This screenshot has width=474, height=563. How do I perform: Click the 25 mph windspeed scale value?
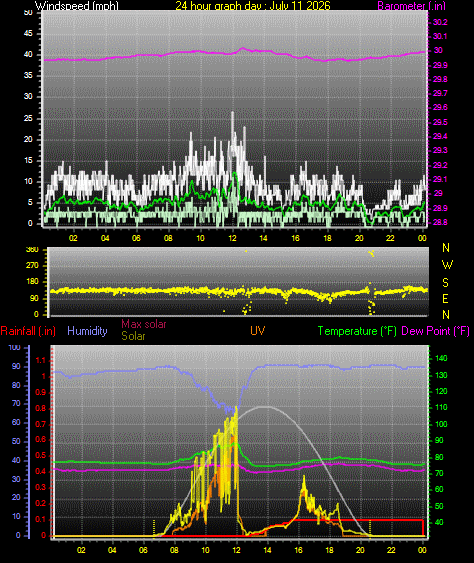pos(28,118)
